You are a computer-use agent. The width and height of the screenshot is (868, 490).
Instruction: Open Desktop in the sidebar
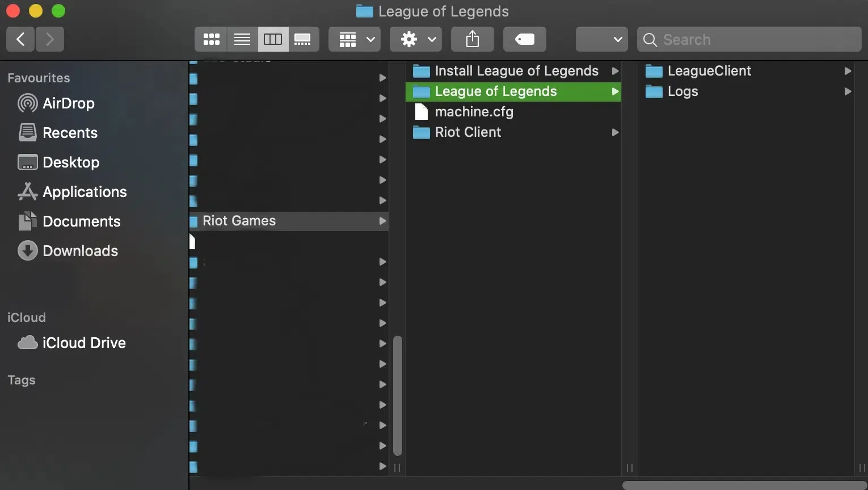[x=58, y=162]
